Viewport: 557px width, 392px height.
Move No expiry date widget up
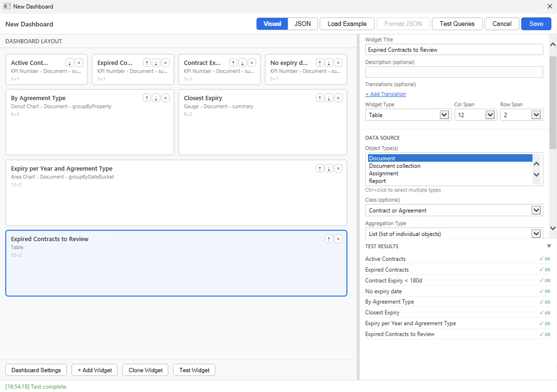(x=320, y=63)
